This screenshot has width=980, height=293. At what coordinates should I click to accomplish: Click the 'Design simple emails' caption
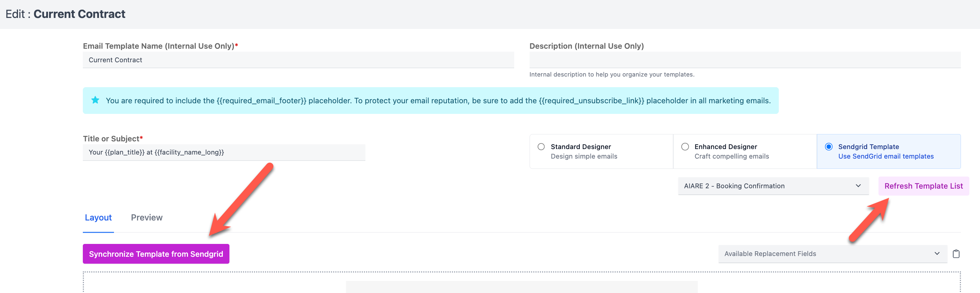click(583, 156)
